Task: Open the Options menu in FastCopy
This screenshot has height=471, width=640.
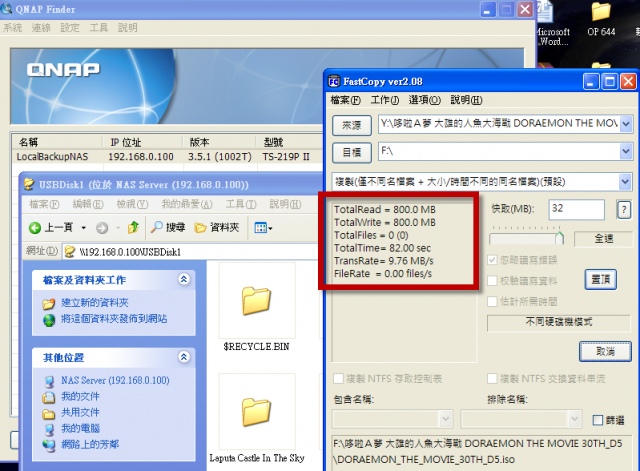Action: point(424,100)
